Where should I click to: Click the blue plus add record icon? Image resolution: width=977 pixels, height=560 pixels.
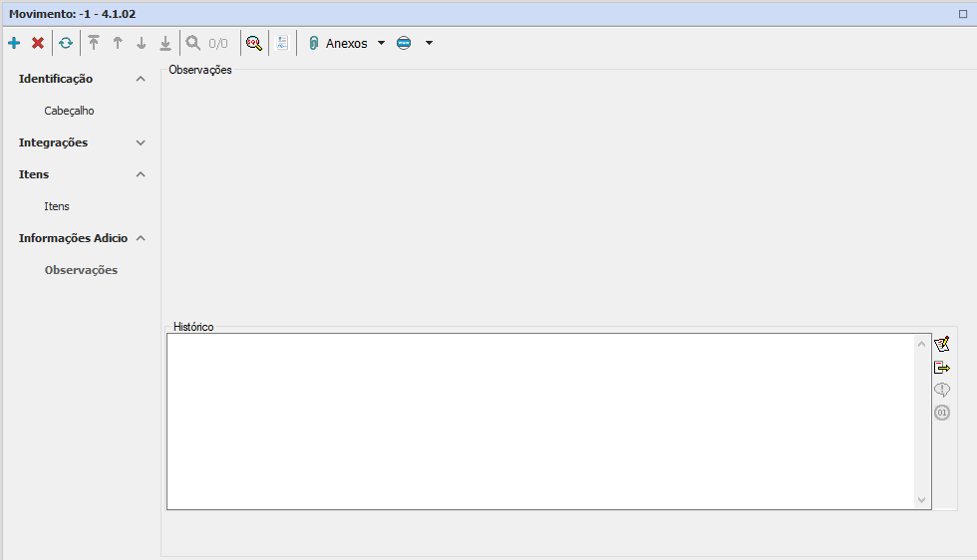tap(14, 43)
